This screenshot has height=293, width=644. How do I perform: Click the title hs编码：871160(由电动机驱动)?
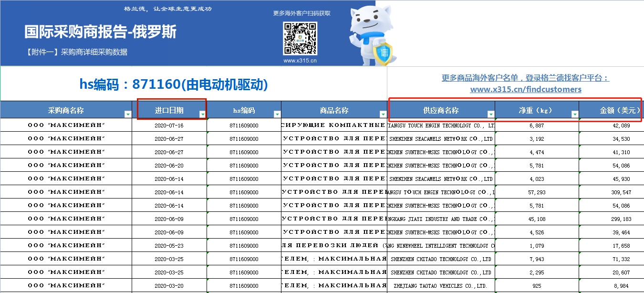point(174,84)
